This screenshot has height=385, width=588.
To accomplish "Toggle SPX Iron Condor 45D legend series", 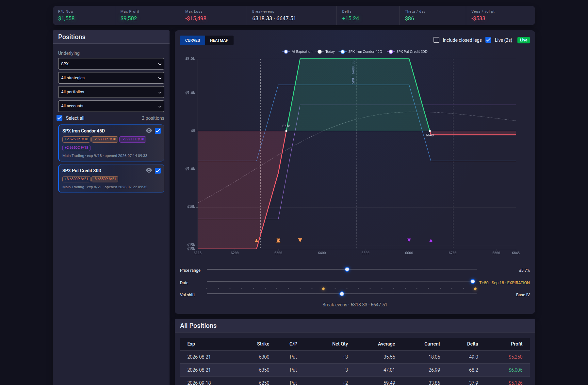I will click(360, 52).
